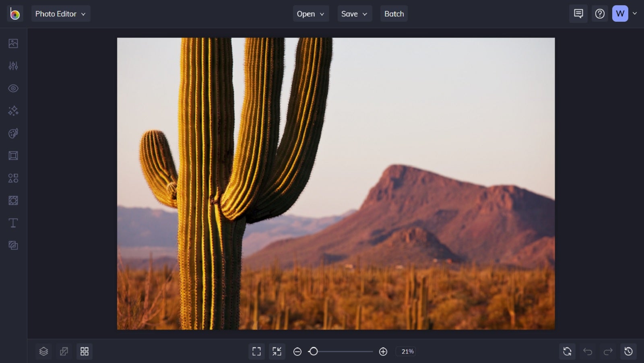
Task: Click the 21% zoom percentage field
Action: (407, 351)
